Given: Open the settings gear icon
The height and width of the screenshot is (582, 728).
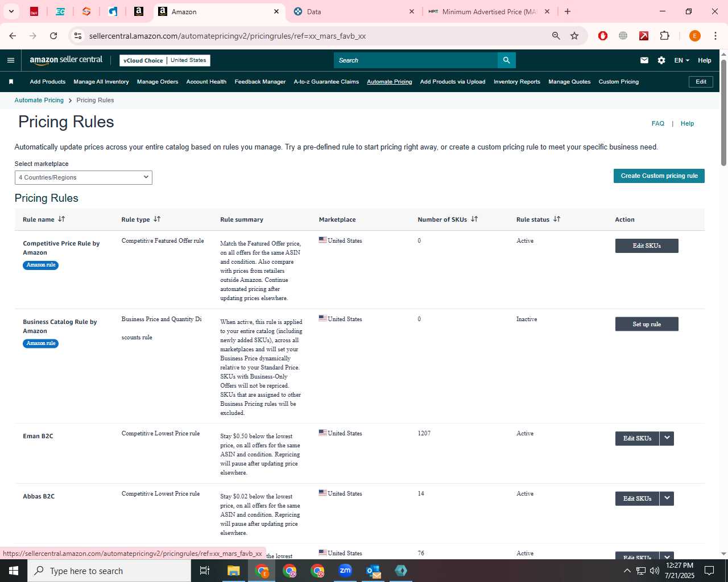Looking at the screenshot, I should [x=661, y=60].
